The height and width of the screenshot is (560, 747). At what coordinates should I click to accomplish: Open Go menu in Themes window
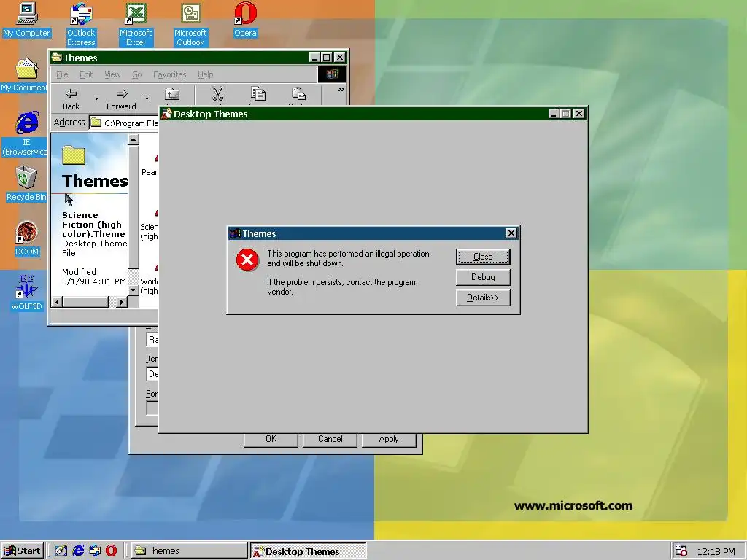pyautogui.click(x=136, y=74)
